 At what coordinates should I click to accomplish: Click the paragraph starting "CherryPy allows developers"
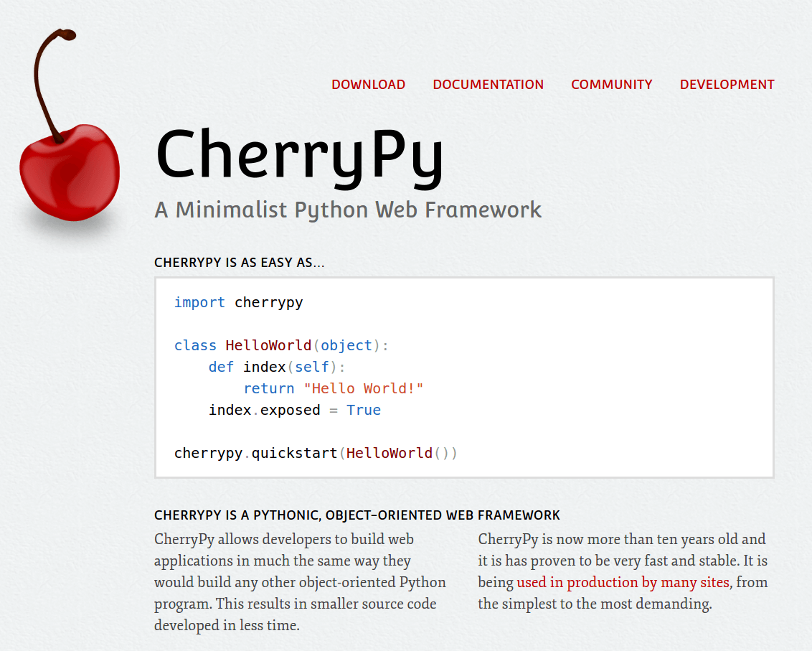coord(300,582)
